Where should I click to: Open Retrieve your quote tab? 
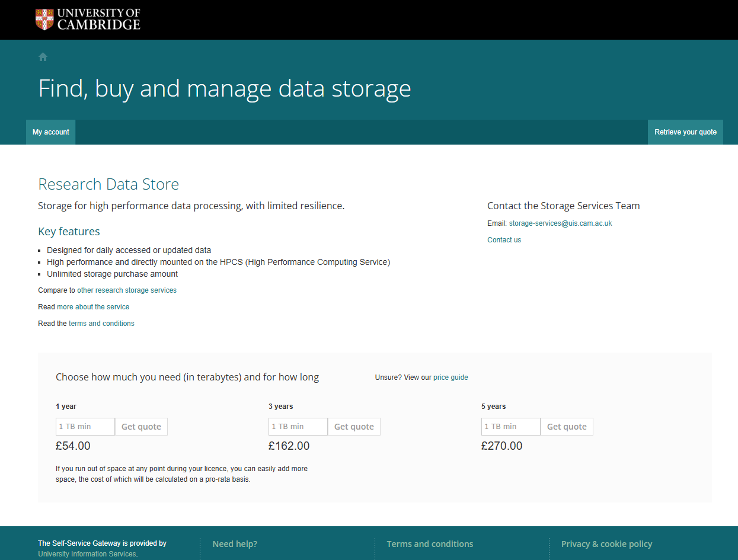(x=685, y=132)
